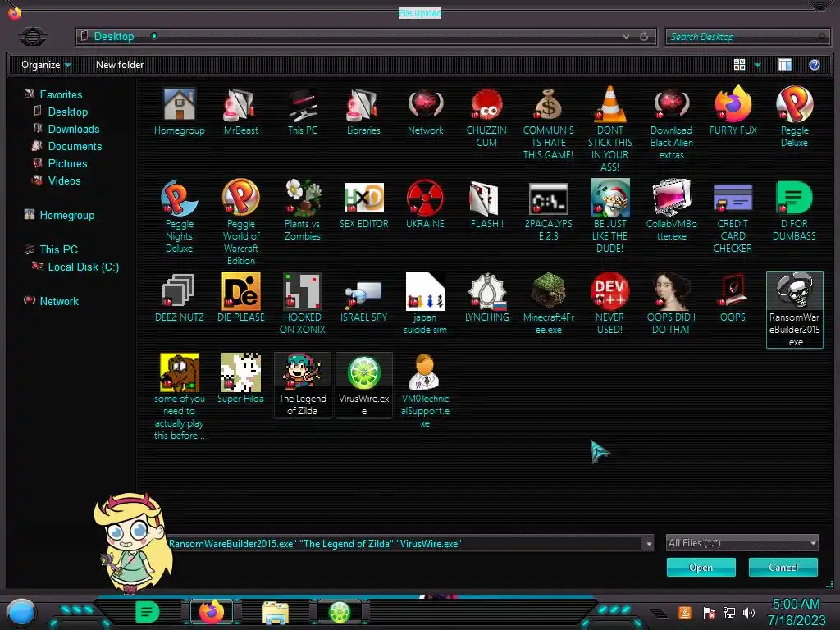Select the japan suicide sim file icon
Screen dimensions: 840x630
[x=425, y=304]
